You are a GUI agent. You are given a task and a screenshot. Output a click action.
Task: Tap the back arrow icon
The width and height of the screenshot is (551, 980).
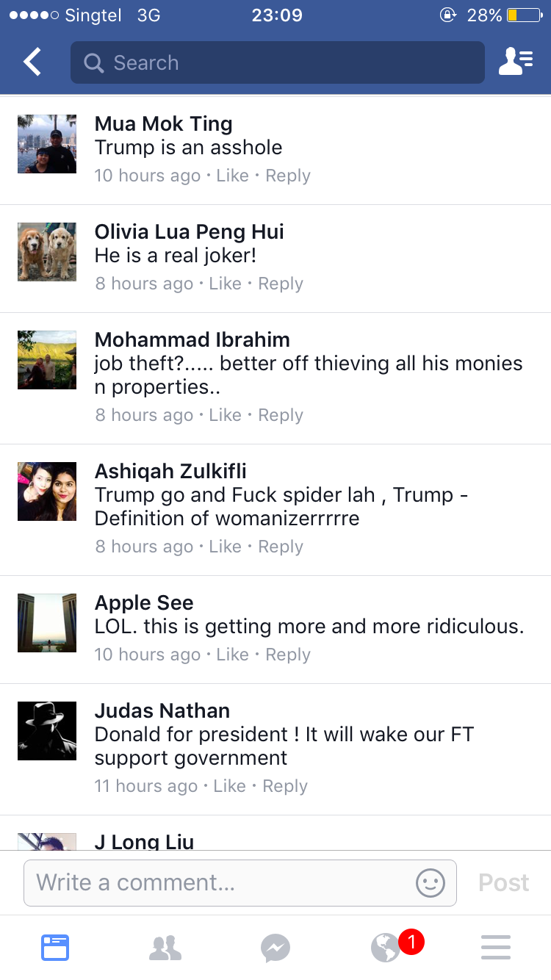click(32, 62)
